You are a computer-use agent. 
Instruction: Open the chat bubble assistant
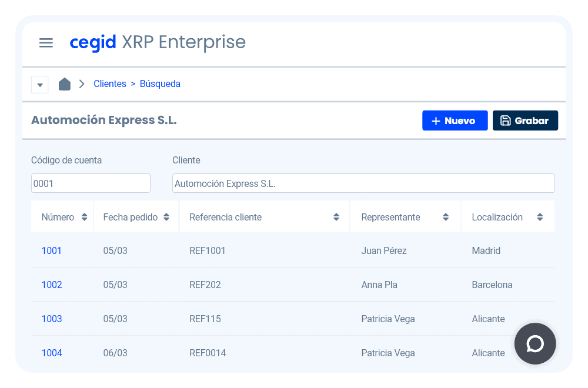(535, 344)
